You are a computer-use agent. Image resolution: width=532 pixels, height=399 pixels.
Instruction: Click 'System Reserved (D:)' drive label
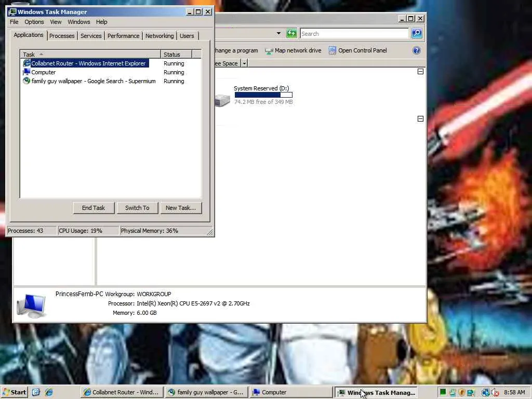[x=261, y=88]
